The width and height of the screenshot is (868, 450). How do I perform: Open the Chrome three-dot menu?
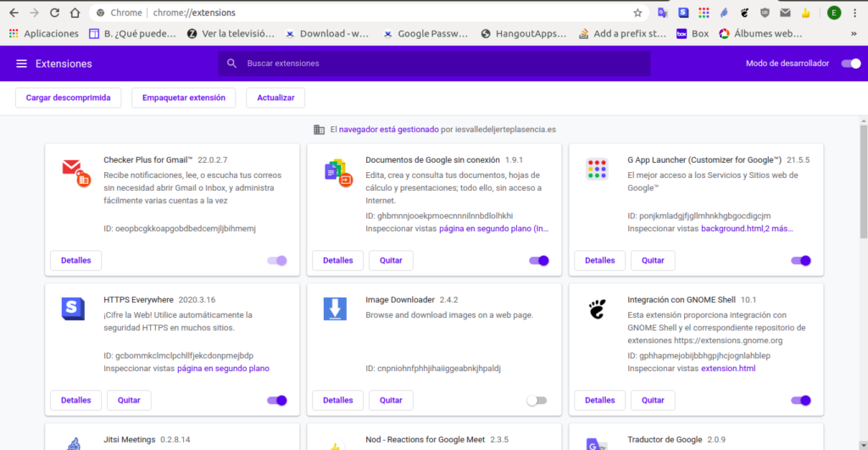point(854,12)
